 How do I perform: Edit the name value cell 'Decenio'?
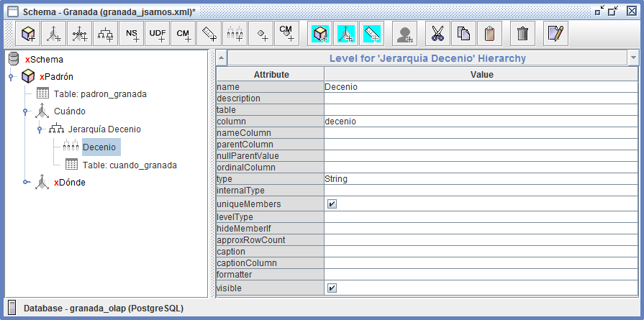[481, 87]
